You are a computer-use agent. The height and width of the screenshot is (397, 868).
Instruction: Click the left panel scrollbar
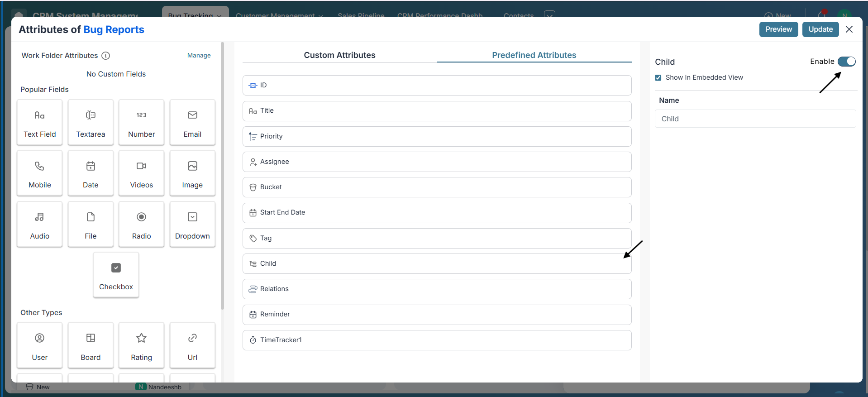click(x=222, y=176)
